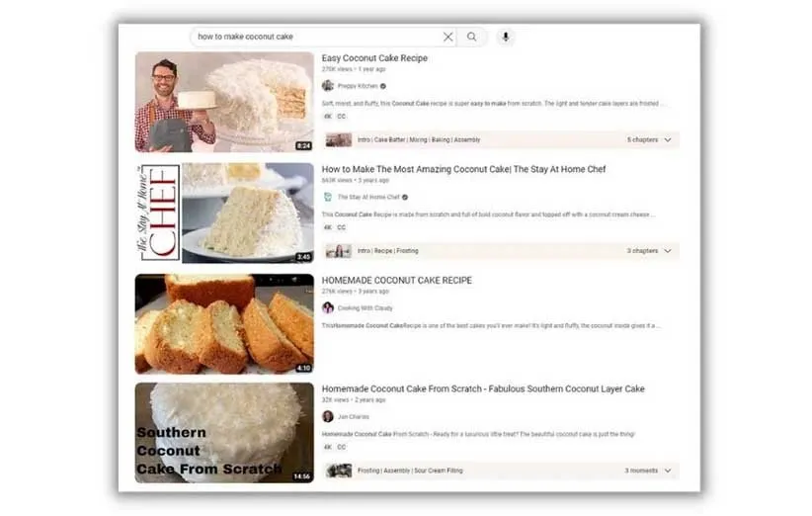Click the search box with coconut cake query

pos(314,37)
